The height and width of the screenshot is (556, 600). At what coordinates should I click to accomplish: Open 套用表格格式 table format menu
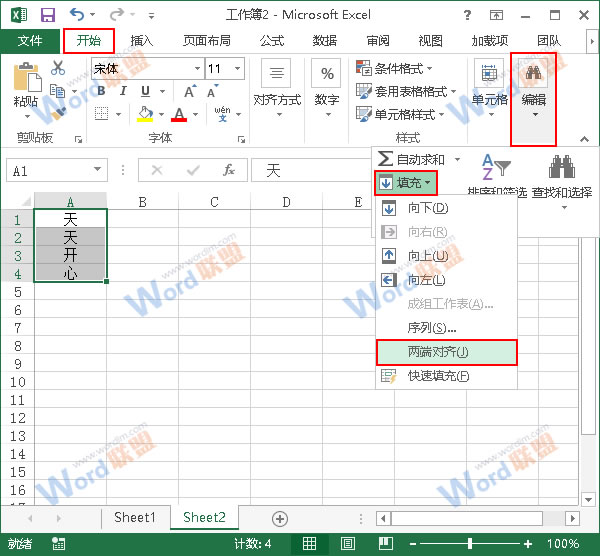pyautogui.click(x=406, y=91)
